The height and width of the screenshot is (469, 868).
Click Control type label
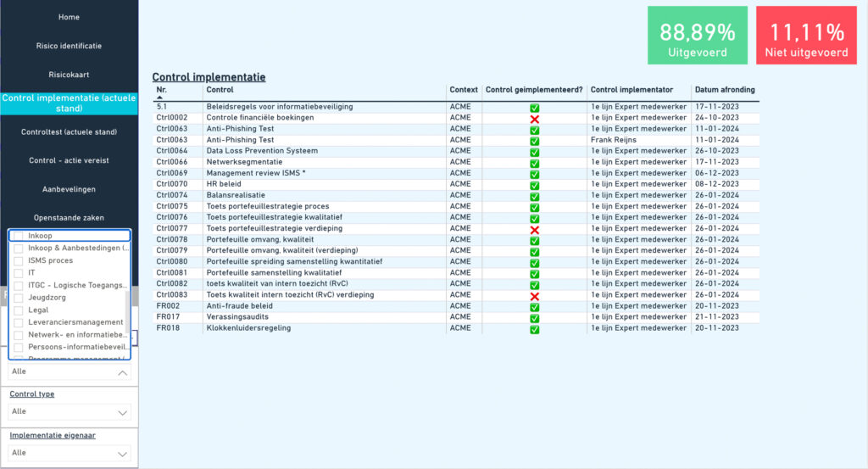pyautogui.click(x=32, y=394)
